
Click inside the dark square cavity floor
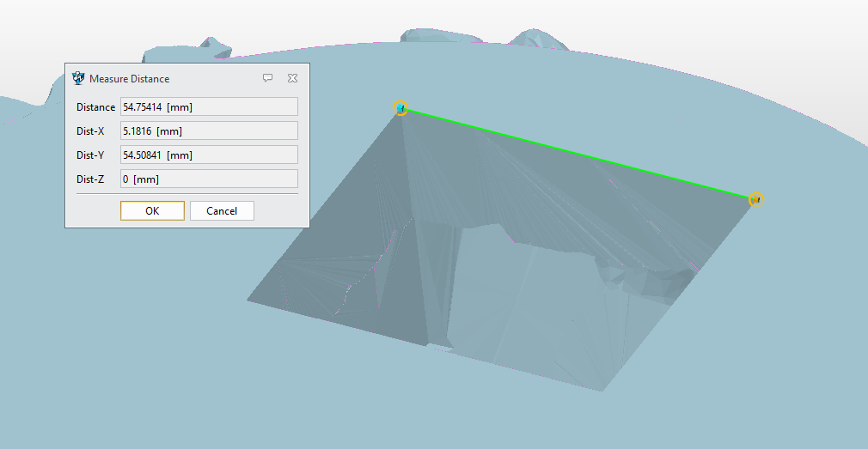pos(516,300)
